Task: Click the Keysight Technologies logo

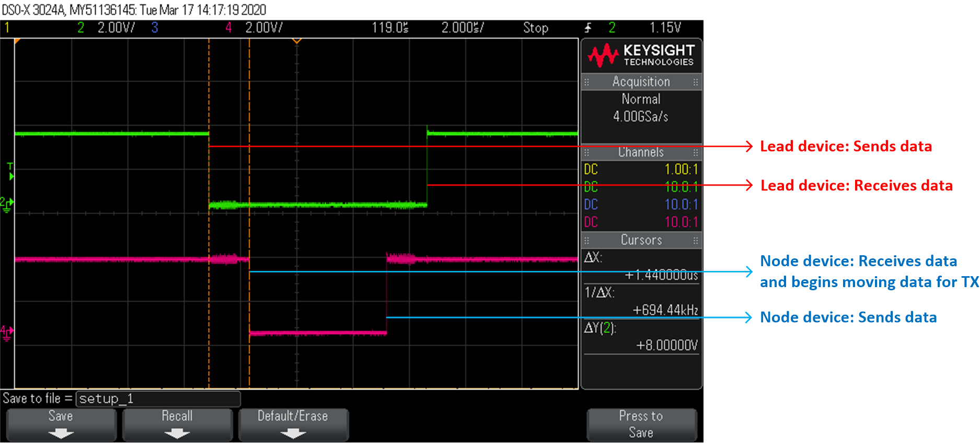Action: click(641, 55)
